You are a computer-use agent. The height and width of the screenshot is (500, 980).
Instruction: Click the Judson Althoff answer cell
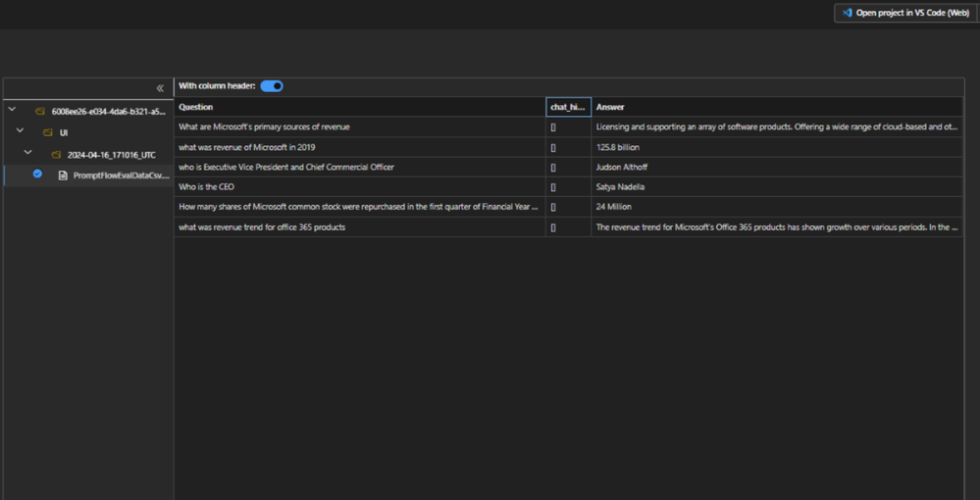pos(622,168)
